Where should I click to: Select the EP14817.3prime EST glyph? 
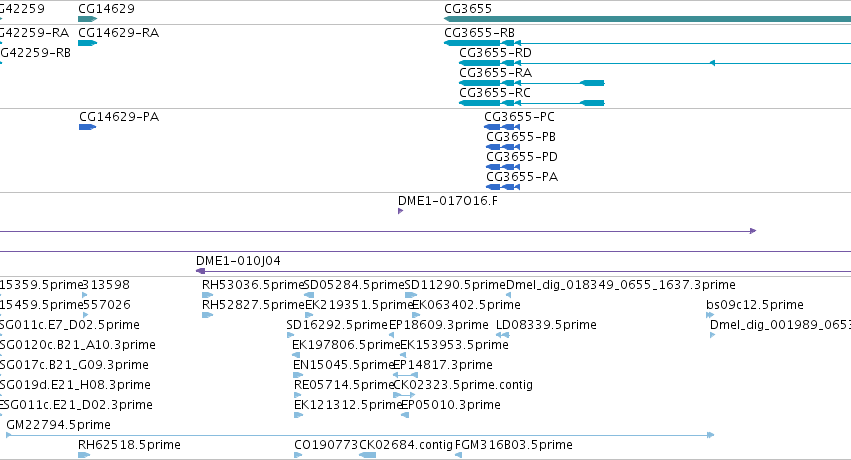[405, 375]
